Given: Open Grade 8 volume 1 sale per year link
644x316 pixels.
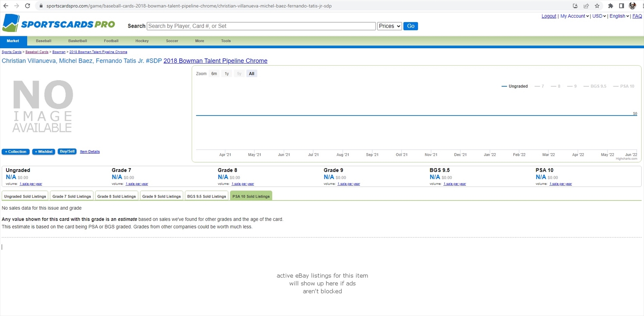Looking at the screenshot, I should coord(243,184).
